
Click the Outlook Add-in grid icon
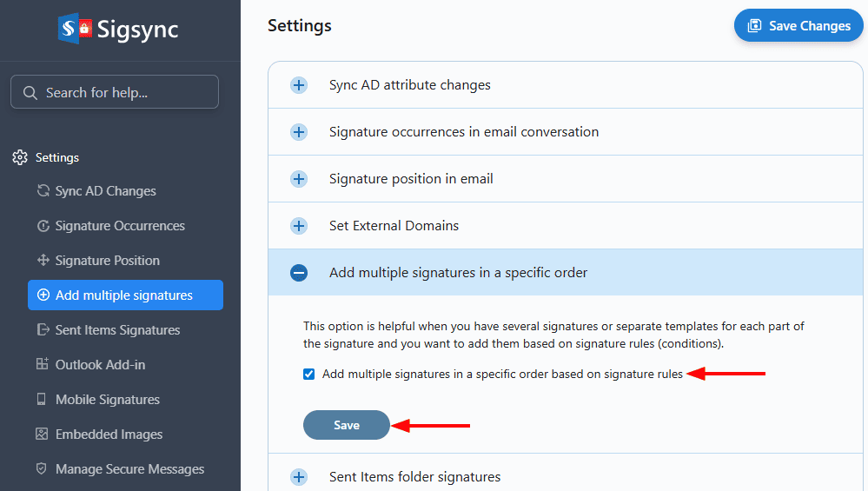tap(43, 365)
